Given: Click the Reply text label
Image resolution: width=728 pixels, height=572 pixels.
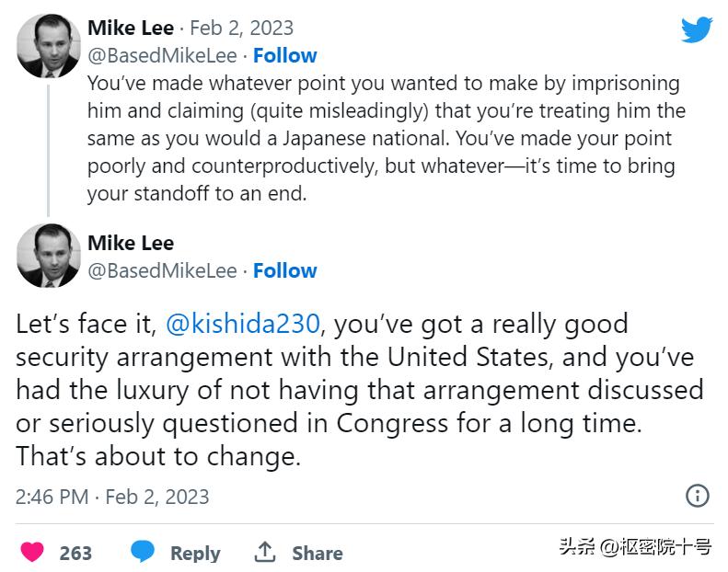Looking at the screenshot, I should (195, 553).
